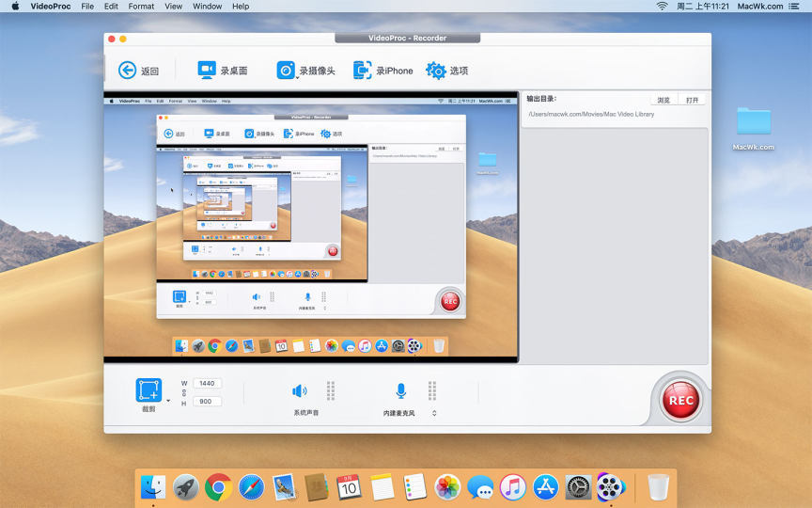Open Chrome from the Dock
Screen dimensions: 812x508
pos(219,486)
